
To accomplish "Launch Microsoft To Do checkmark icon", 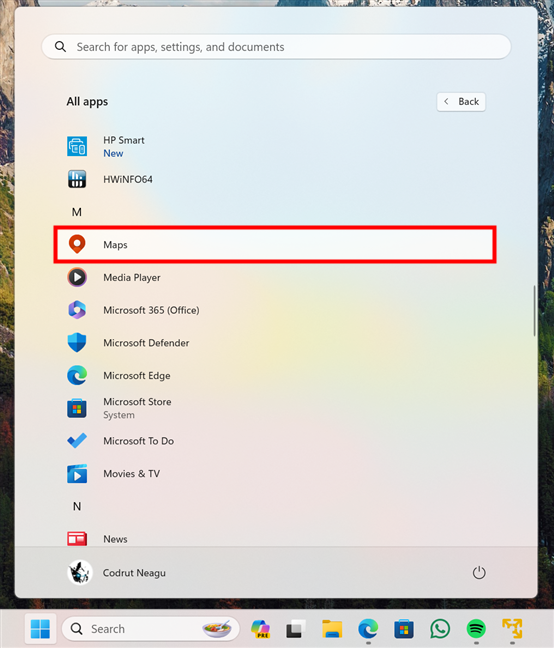I will 77,441.
